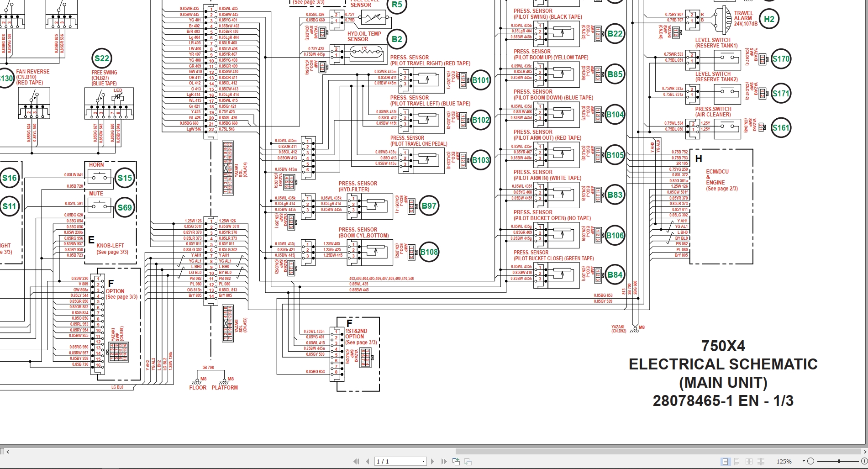This screenshot has height=469, width=868.
Task: Click the 125% zoom percentage label
Action: (784, 461)
